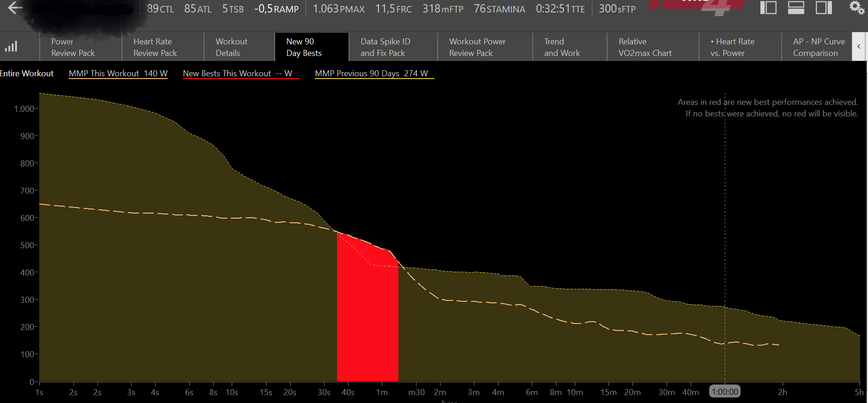Open the chart library bar-graph icon
Image resolution: width=868 pixels, height=403 pixels.
coord(11,47)
